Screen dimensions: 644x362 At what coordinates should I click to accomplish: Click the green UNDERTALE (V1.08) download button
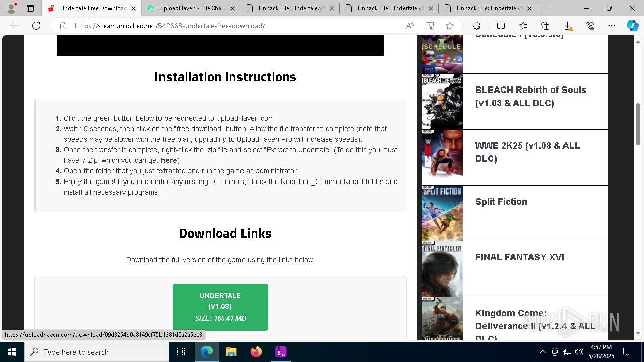[220, 307]
